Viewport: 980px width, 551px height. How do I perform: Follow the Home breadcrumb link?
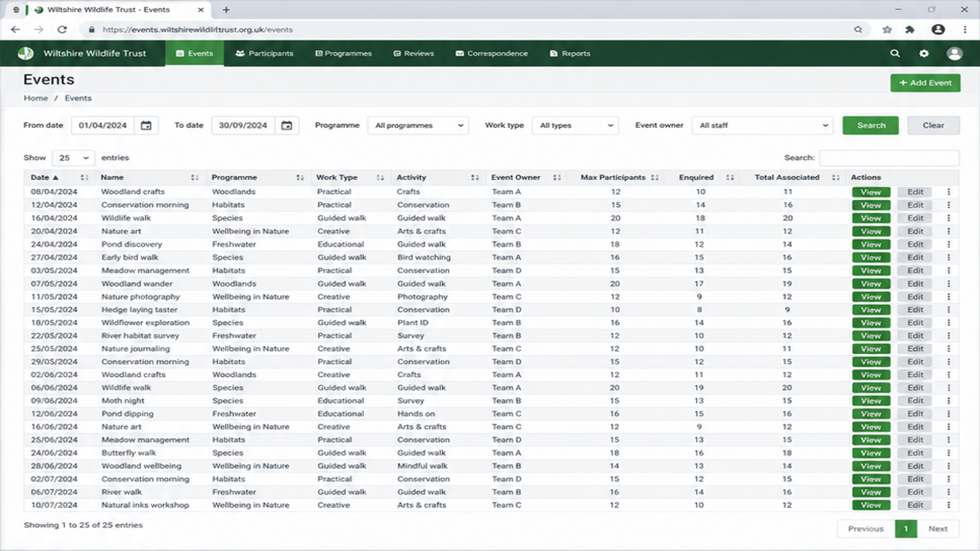coord(36,98)
